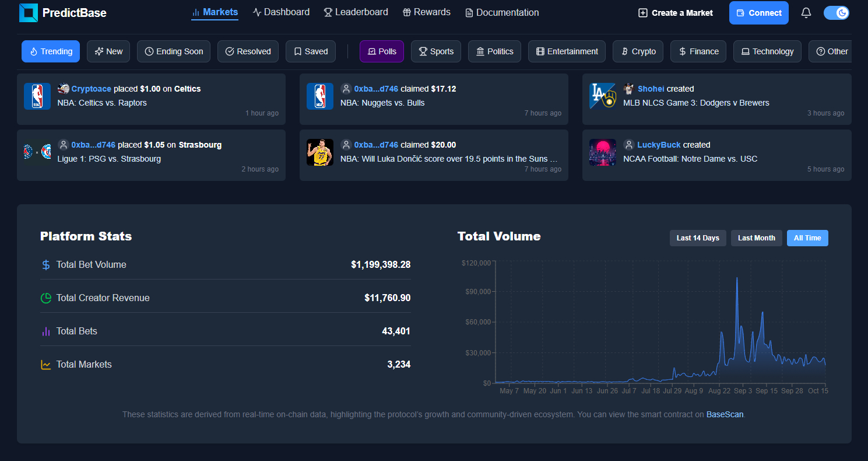
Task: Open Cryptoace user profile
Action: (x=91, y=89)
